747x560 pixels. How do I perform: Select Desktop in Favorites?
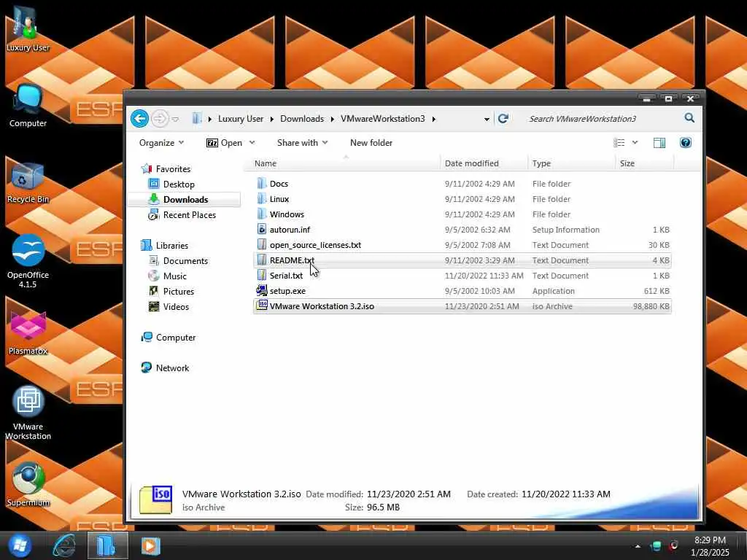[x=171, y=184]
